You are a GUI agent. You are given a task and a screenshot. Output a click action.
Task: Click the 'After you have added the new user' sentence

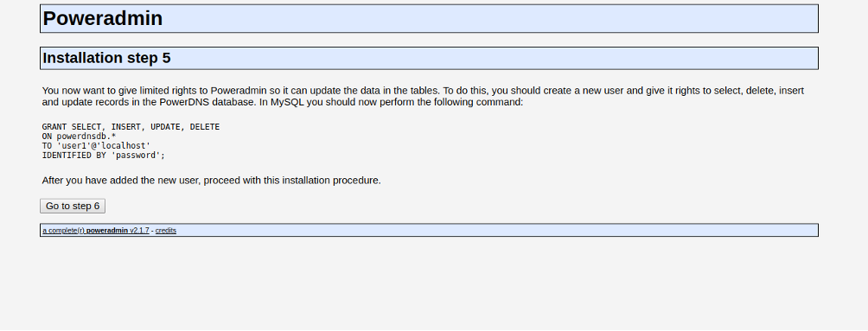212,181
